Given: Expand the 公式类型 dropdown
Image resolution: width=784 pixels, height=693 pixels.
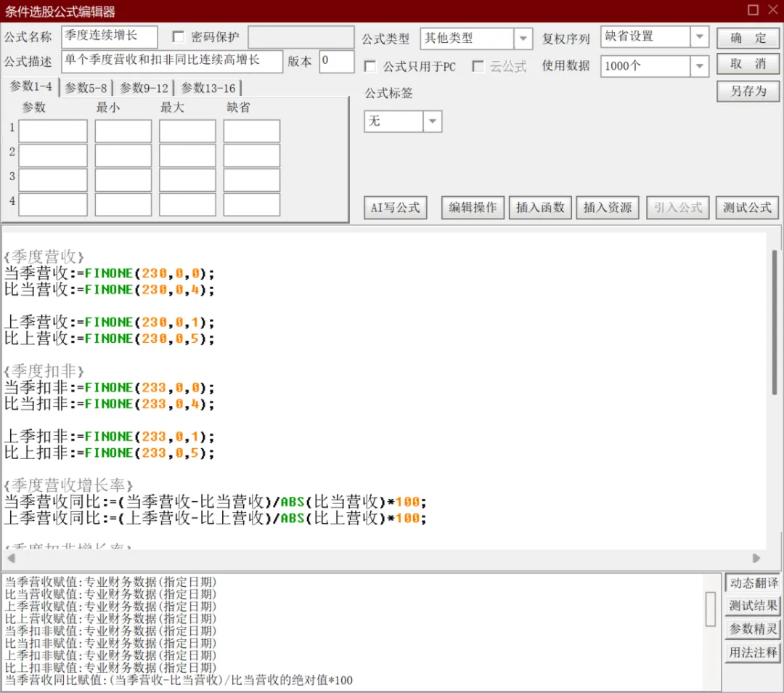Looking at the screenshot, I should [523, 38].
